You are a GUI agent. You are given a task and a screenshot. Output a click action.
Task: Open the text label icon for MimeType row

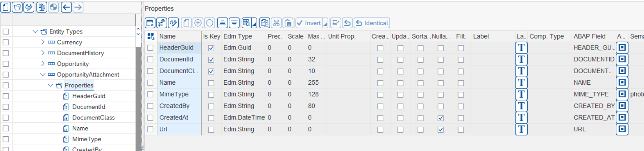point(521,94)
